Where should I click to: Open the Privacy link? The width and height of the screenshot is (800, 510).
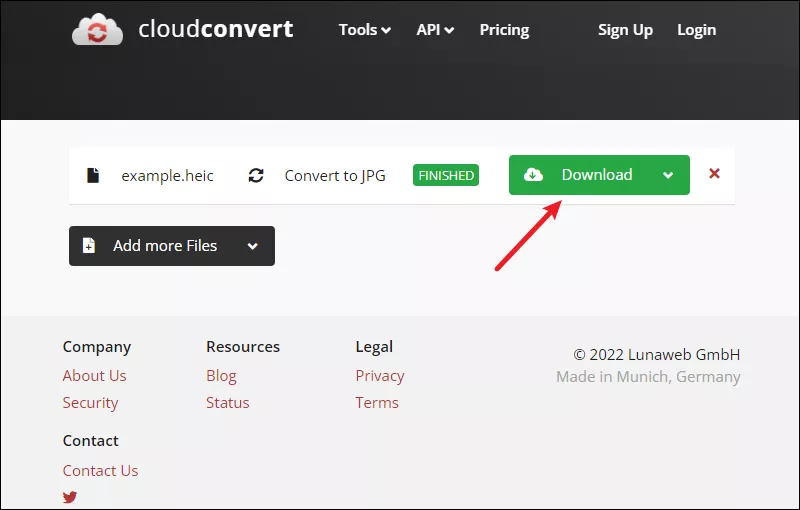[380, 376]
